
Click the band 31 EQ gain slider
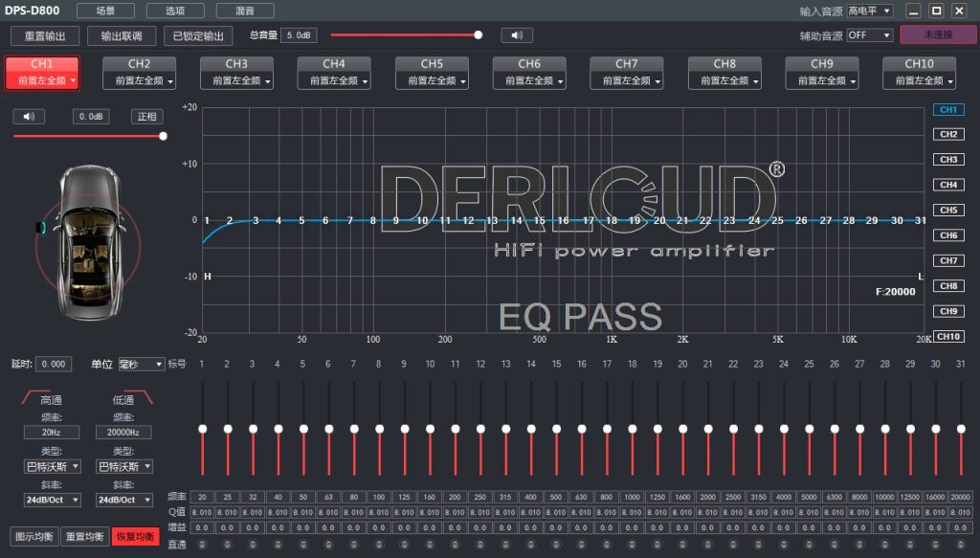[961, 429]
